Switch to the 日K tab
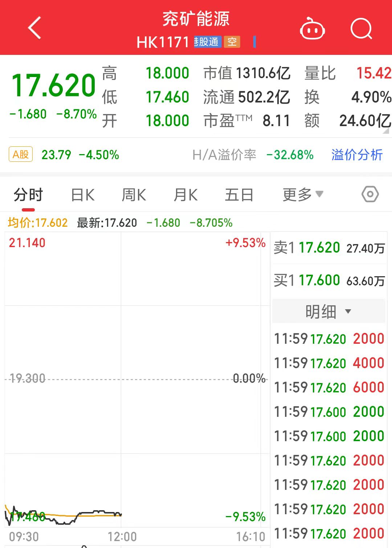 (x=83, y=195)
